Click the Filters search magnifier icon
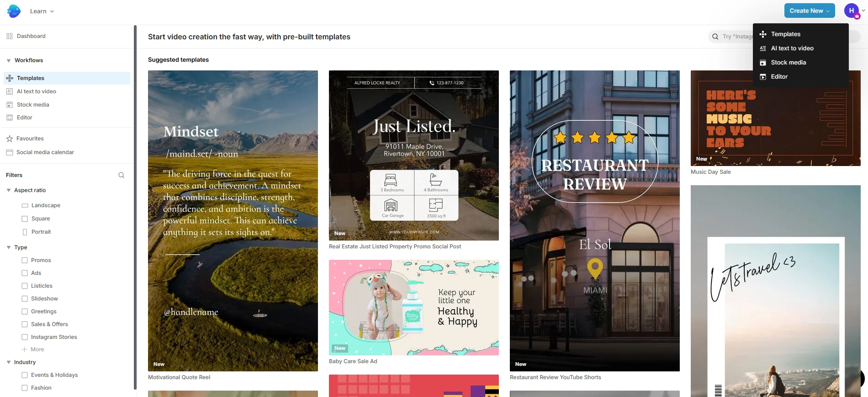Screen dimensions: 868x397 [x=121, y=175]
